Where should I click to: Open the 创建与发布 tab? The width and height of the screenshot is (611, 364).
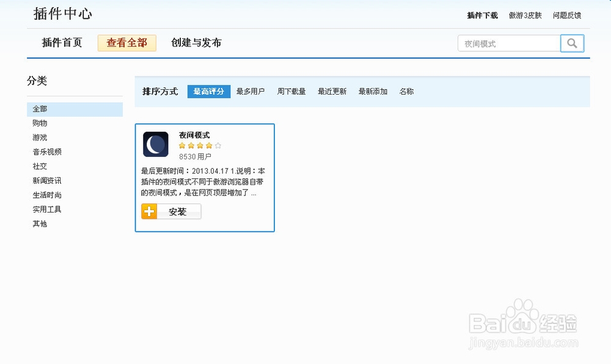196,43
